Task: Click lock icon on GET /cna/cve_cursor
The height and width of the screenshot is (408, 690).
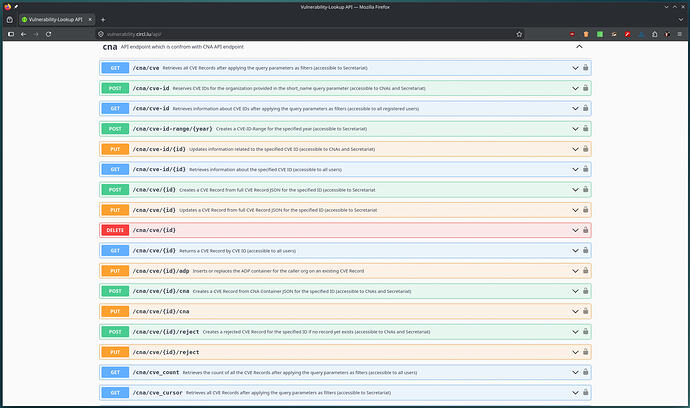Action: (585, 392)
